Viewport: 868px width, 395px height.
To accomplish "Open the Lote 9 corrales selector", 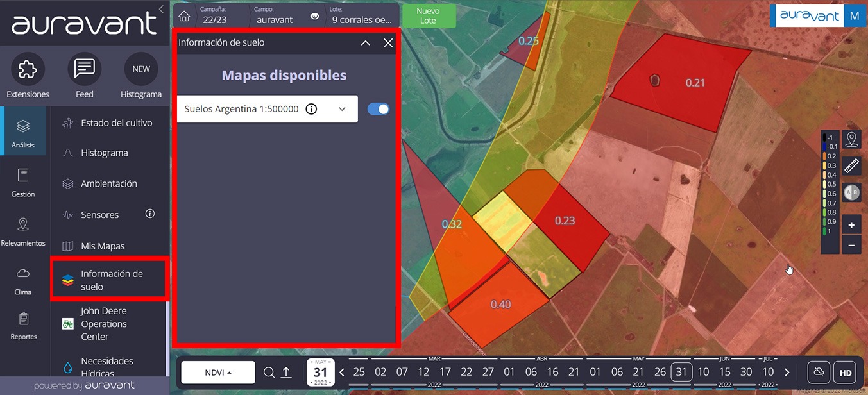I will pyautogui.click(x=362, y=15).
